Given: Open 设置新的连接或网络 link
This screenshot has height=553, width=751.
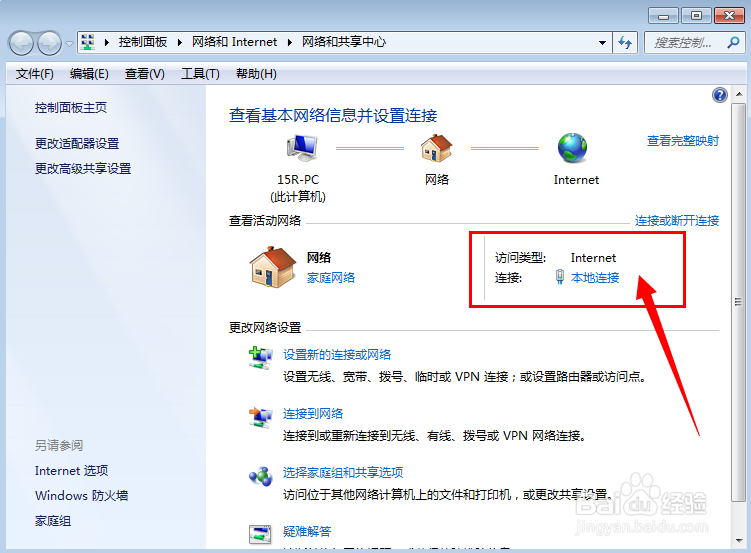Looking at the screenshot, I should [x=337, y=355].
